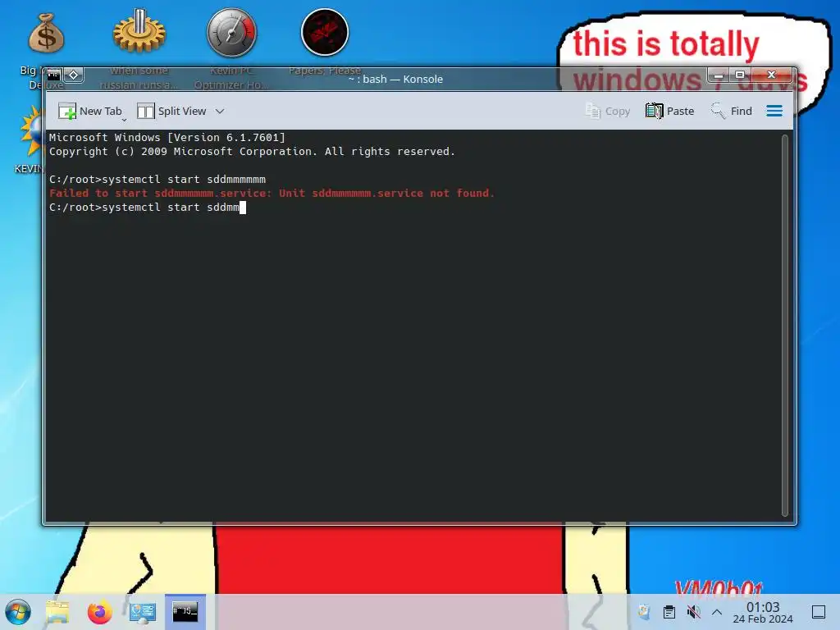Click the 'Copyright (c) 2009 Microsoft Corporation' line

(252, 152)
